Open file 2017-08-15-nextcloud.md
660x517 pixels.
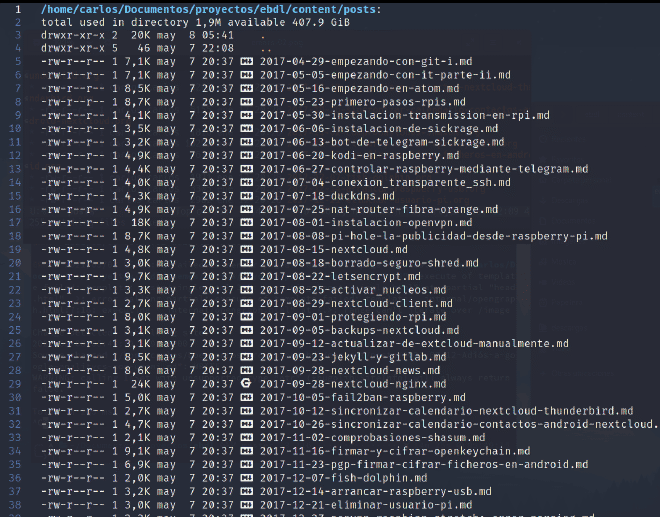[x=334, y=250]
